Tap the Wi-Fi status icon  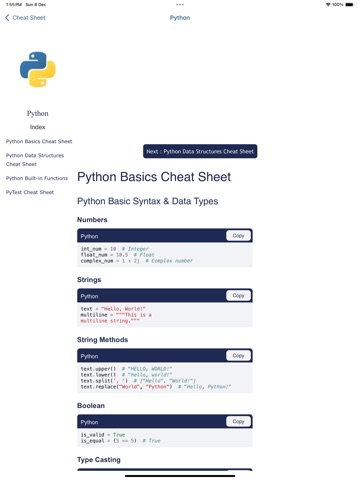point(328,5)
